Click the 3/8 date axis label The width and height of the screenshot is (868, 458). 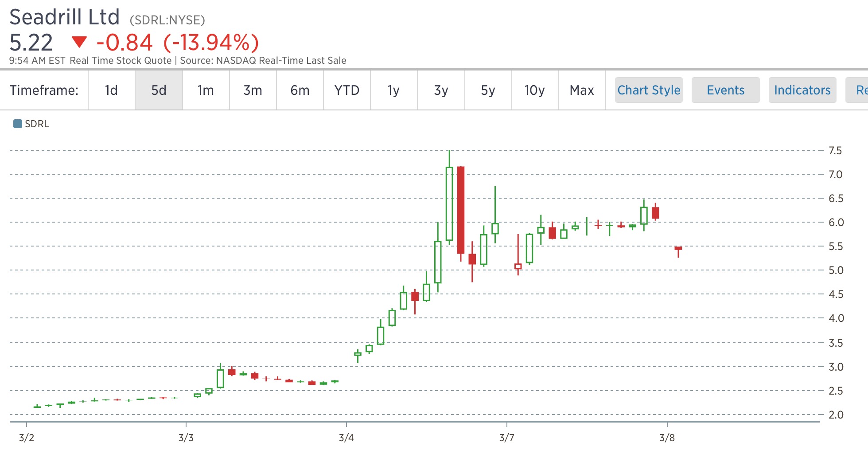[667, 438]
